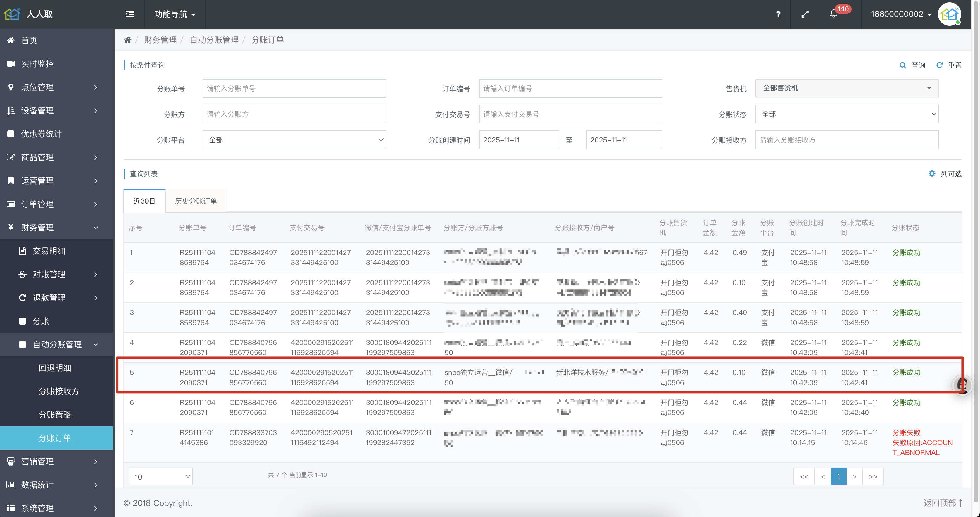980x517 pixels.
Task: Open the notification bell icon
Action: tap(833, 14)
